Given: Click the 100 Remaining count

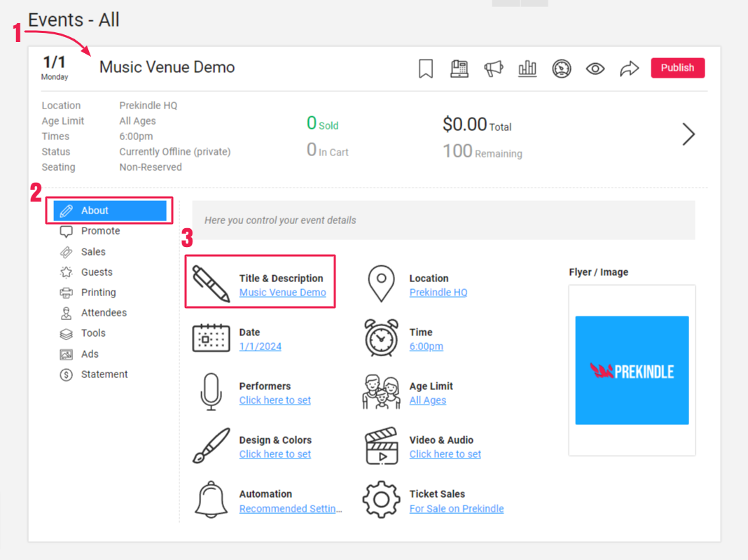Looking at the screenshot, I should [483, 152].
